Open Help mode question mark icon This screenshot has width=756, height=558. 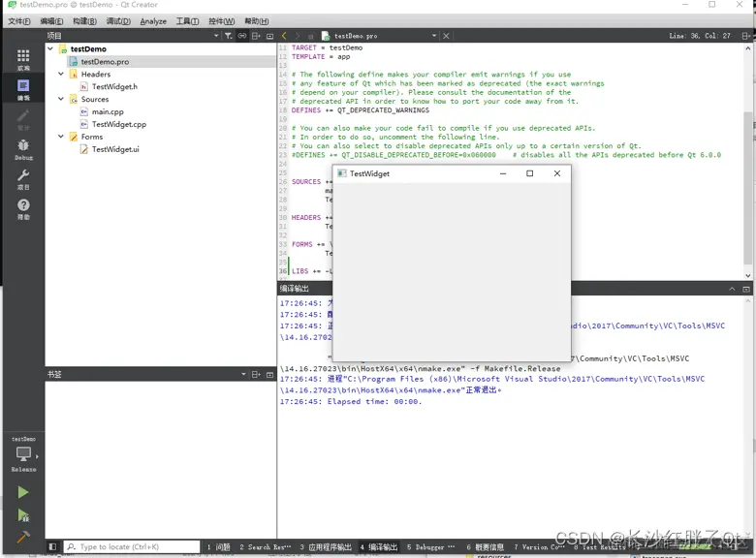[23, 208]
